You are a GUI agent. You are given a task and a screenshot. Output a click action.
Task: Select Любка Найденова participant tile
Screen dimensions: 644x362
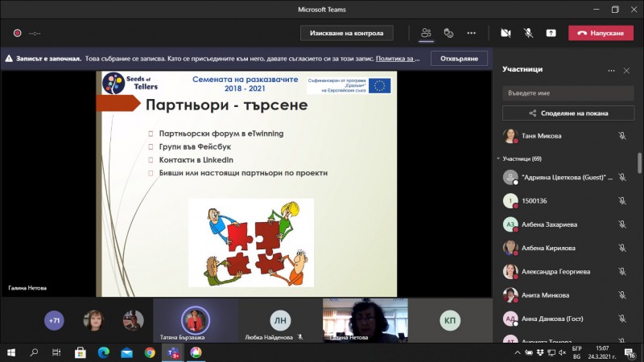[280, 320]
